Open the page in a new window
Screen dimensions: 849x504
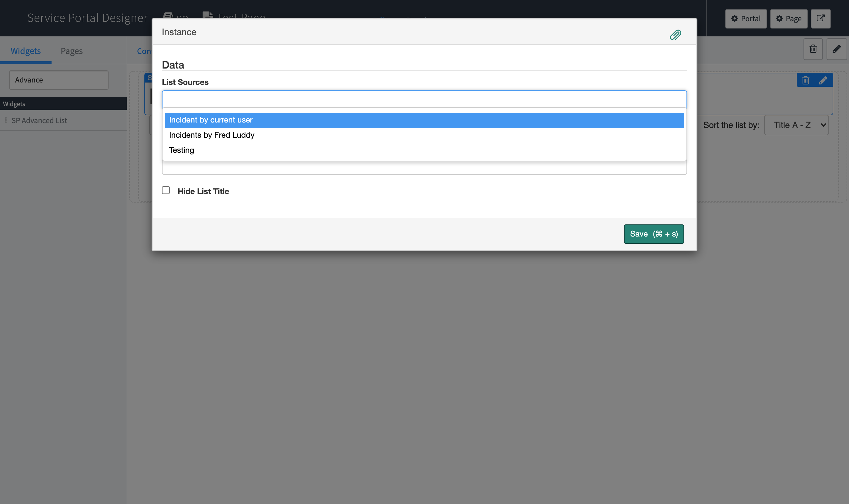[821, 18]
